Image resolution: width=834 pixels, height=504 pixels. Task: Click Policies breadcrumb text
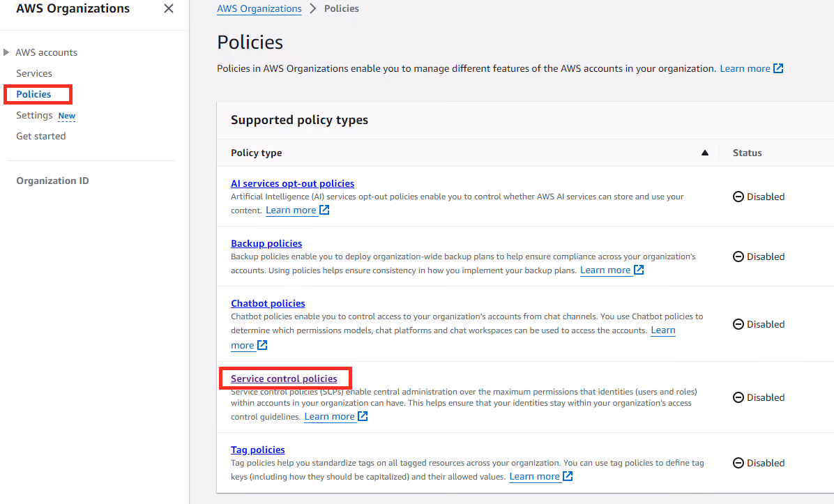(x=342, y=8)
